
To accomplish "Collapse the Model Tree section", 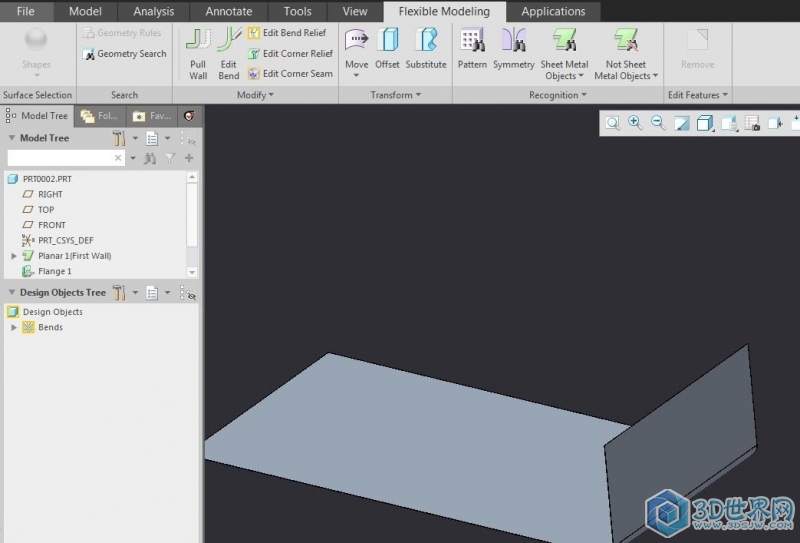I will 11,138.
